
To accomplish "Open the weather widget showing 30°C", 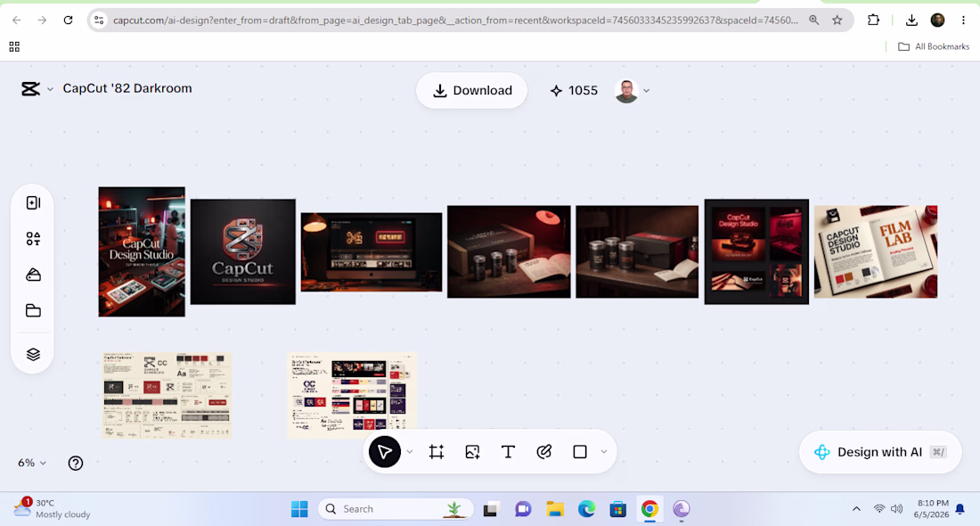I will (53, 508).
